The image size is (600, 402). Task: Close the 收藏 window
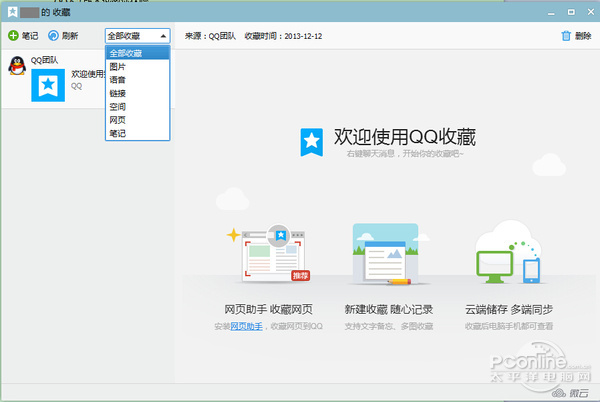591,12
